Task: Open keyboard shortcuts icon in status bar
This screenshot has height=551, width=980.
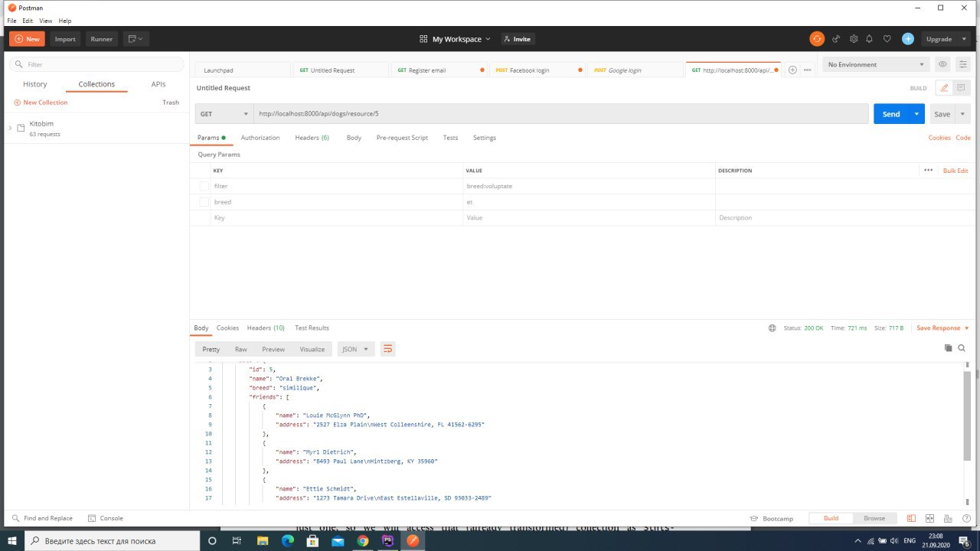Action: [x=948, y=518]
